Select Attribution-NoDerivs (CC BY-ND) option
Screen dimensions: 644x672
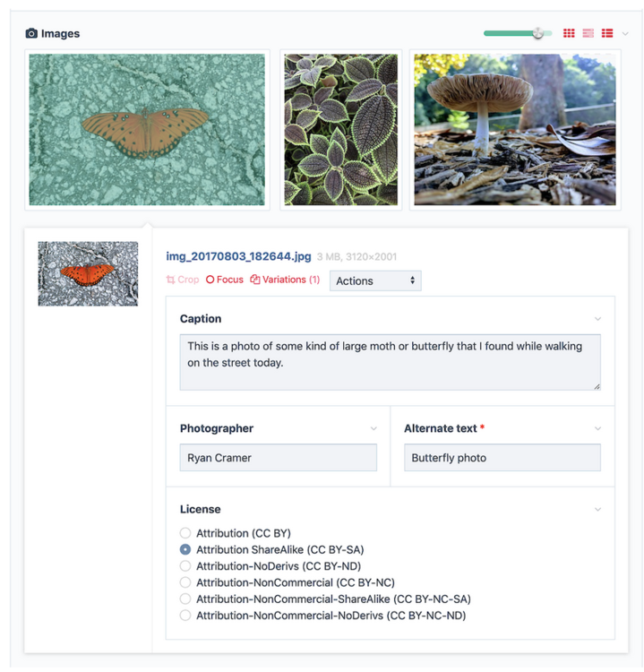tap(185, 566)
